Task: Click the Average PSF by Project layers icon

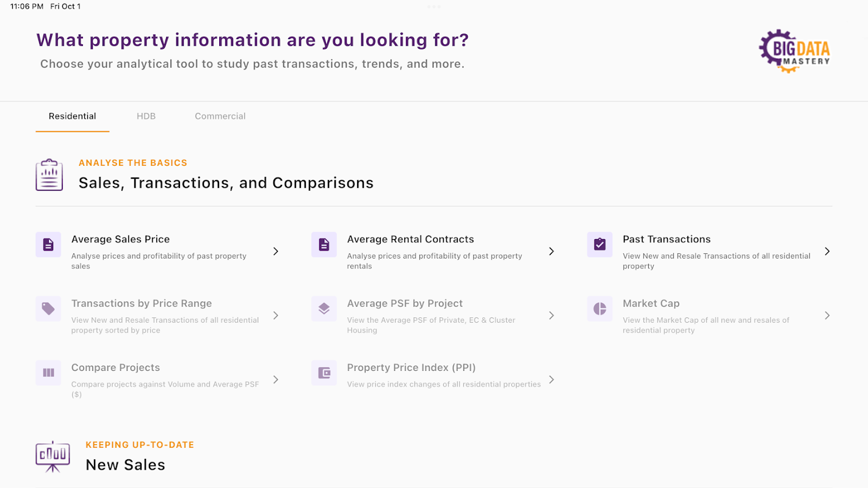Action: point(324,309)
